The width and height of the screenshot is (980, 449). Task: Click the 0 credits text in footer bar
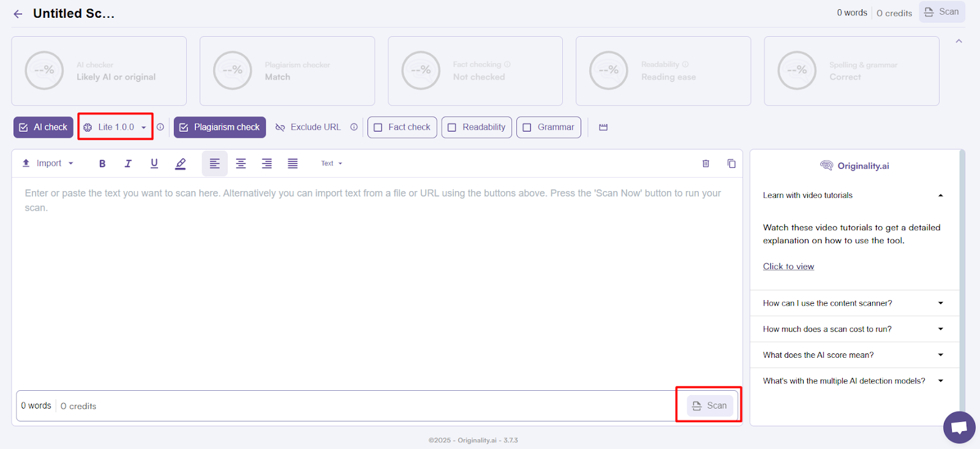pyautogui.click(x=78, y=406)
